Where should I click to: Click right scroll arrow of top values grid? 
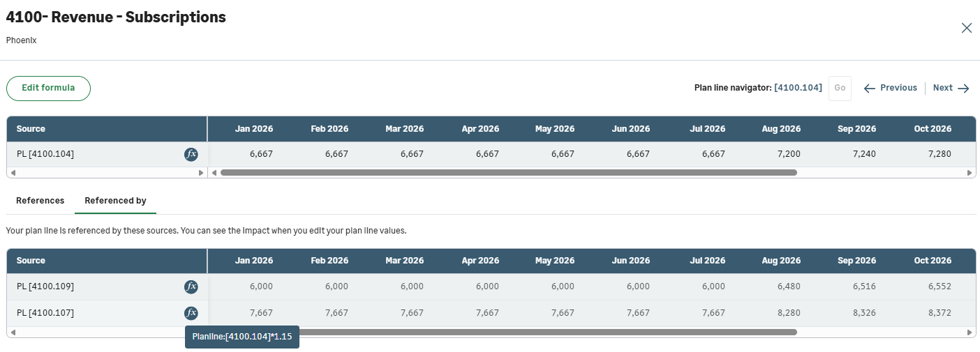(x=969, y=172)
